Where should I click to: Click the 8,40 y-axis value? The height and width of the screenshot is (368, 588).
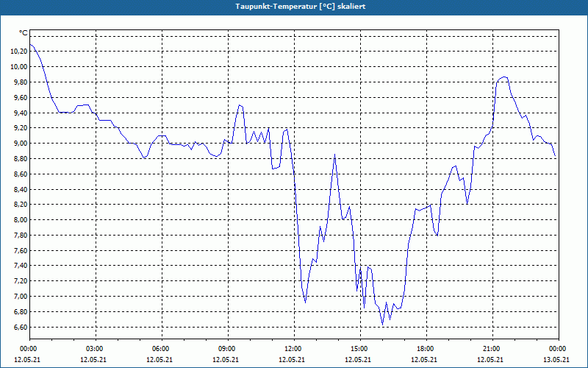tap(21, 190)
